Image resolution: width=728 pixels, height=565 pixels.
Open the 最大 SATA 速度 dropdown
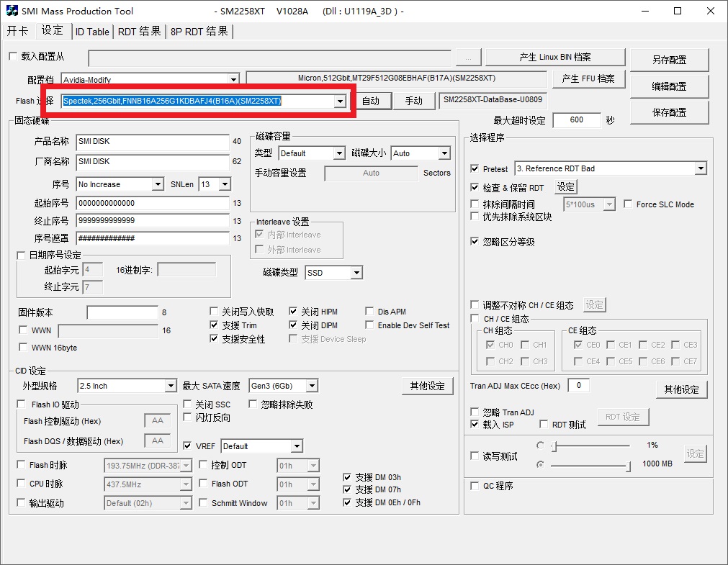(310, 387)
